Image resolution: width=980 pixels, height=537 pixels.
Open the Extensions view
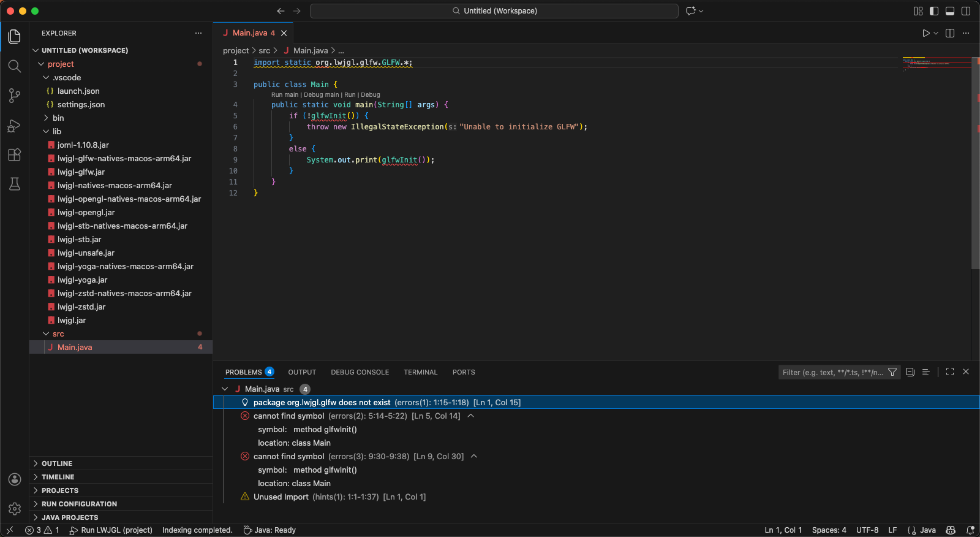(x=15, y=155)
